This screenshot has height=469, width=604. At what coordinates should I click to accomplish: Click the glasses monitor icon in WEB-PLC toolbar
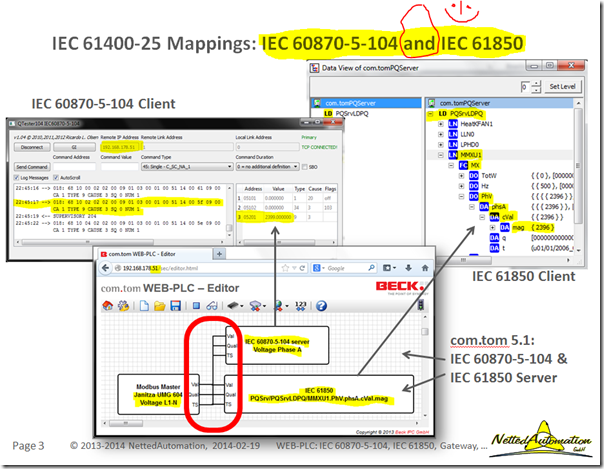point(212,306)
